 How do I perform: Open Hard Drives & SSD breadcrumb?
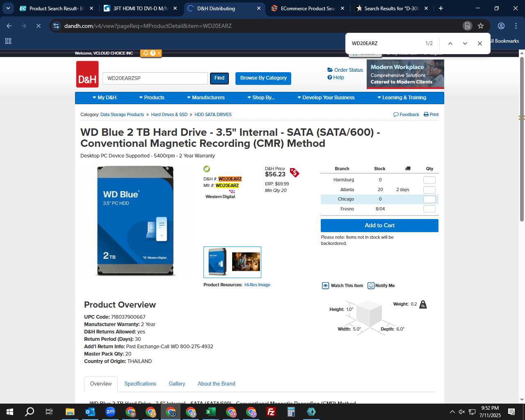169,114
